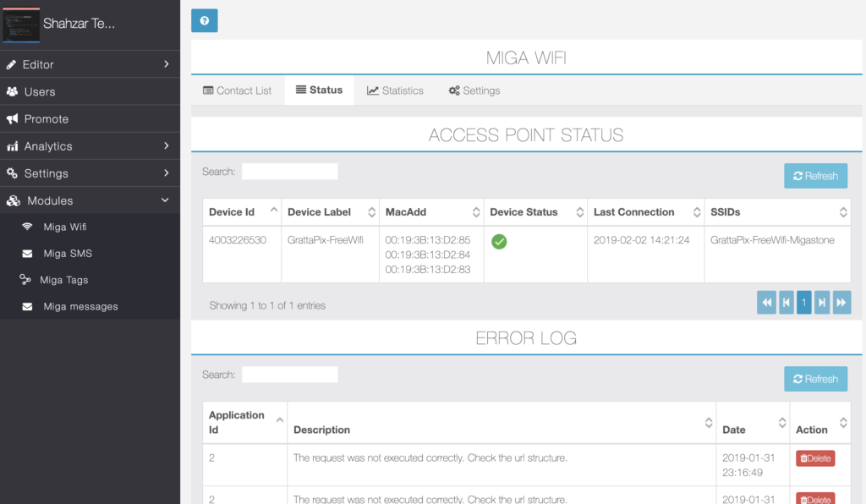The image size is (866, 504).
Task: Open Miga SMS module in sidebar
Action: tap(67, 254)
